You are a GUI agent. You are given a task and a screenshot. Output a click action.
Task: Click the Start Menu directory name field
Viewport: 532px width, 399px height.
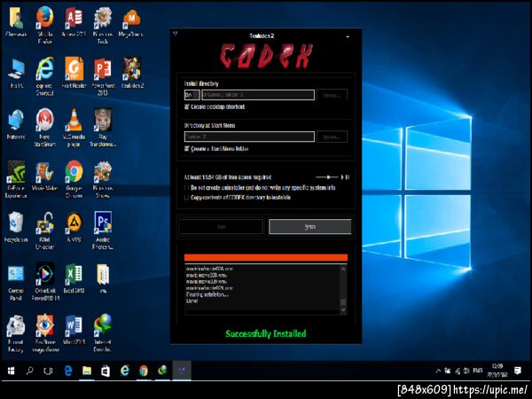tap(249, 137)
